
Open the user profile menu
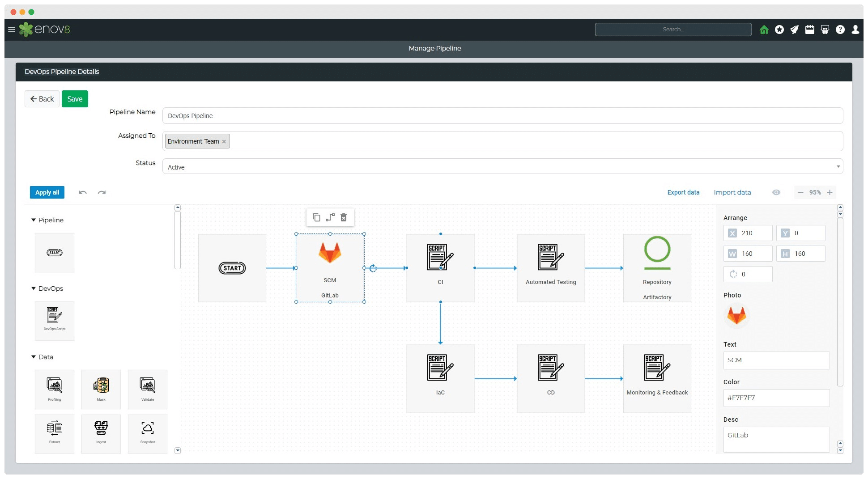[855, 30]
